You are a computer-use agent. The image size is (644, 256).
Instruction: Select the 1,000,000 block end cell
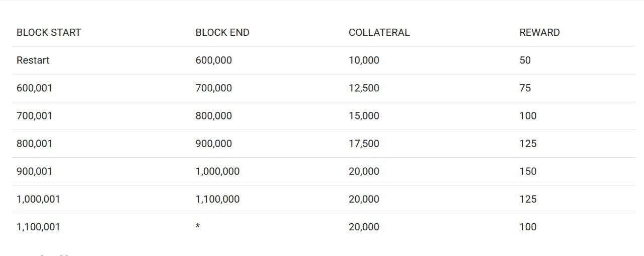click(x=217, y=171)
